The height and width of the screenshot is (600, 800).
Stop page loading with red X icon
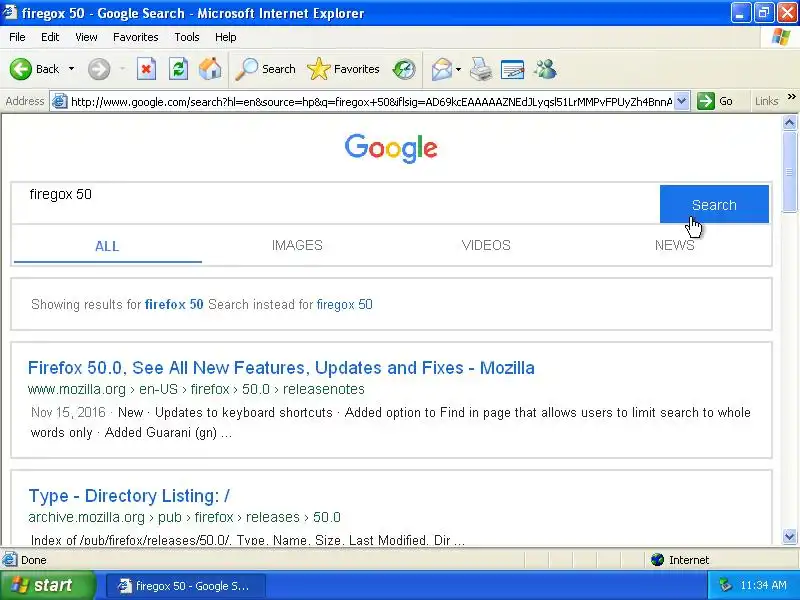click(x=146, y=69)
